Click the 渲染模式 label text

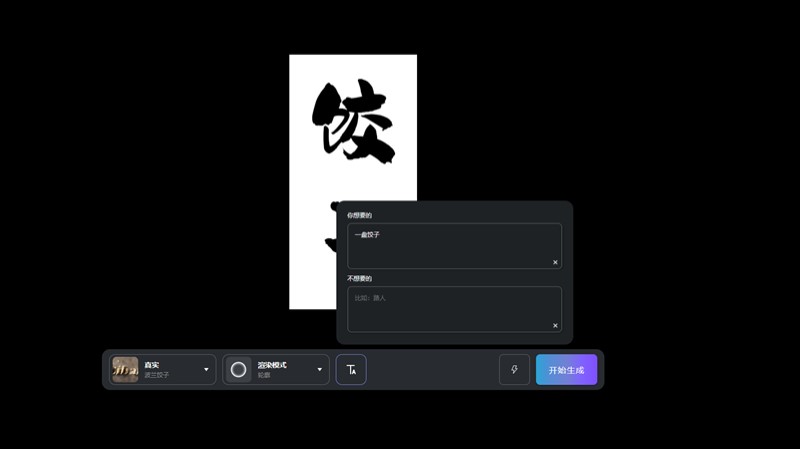272,365
